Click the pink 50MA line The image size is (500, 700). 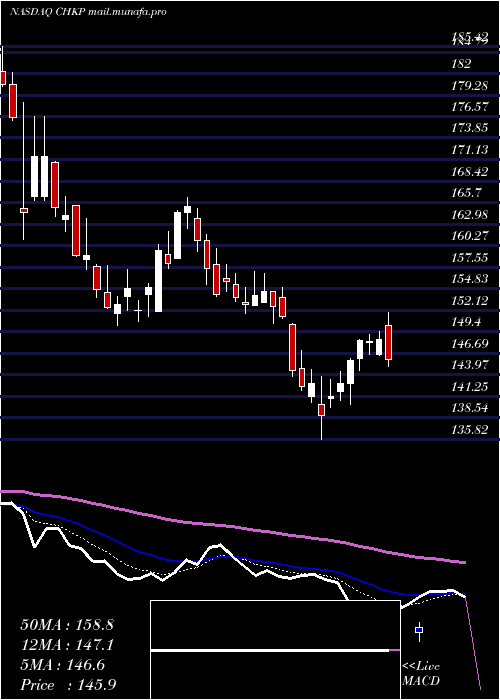pyautogui.click(x=232, y=527)
